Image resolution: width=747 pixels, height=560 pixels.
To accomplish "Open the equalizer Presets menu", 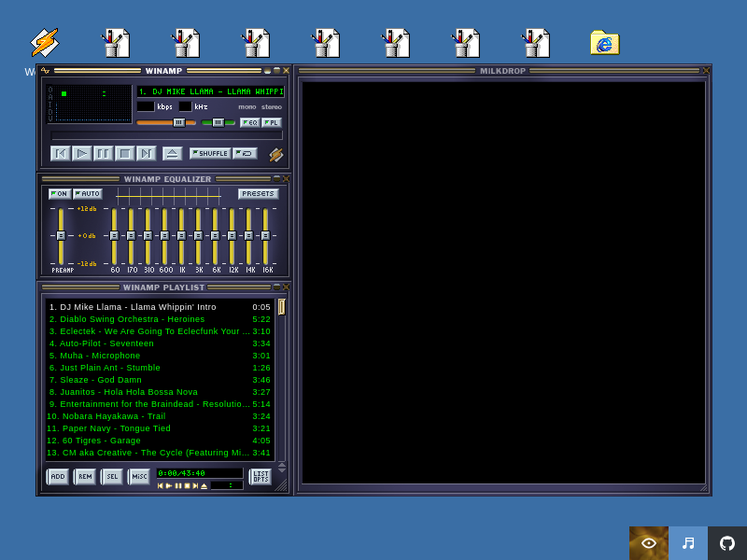I will pyautogui.click(x=258, y=194).
